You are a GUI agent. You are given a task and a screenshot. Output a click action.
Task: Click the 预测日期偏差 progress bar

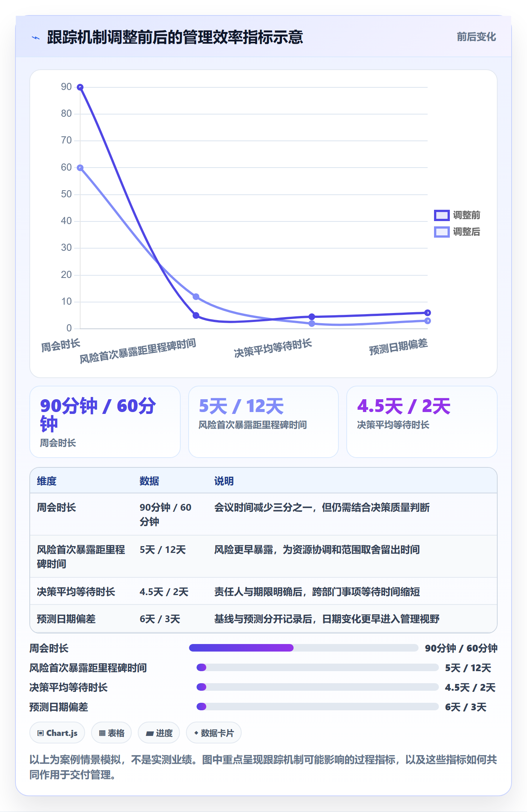(x=317, y=707)
